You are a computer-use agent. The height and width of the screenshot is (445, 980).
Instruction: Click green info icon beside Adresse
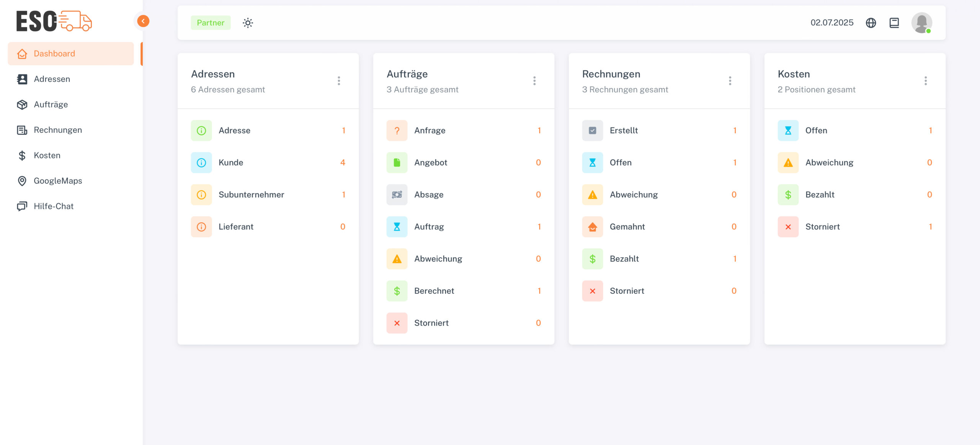point(201,130)
